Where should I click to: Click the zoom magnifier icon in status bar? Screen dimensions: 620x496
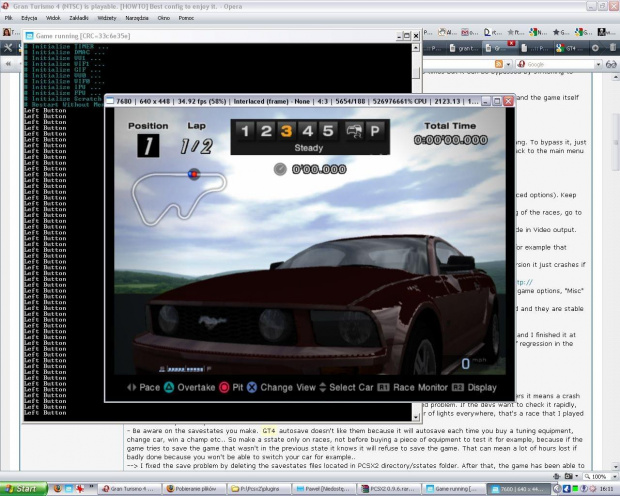[x=588, y=477]
